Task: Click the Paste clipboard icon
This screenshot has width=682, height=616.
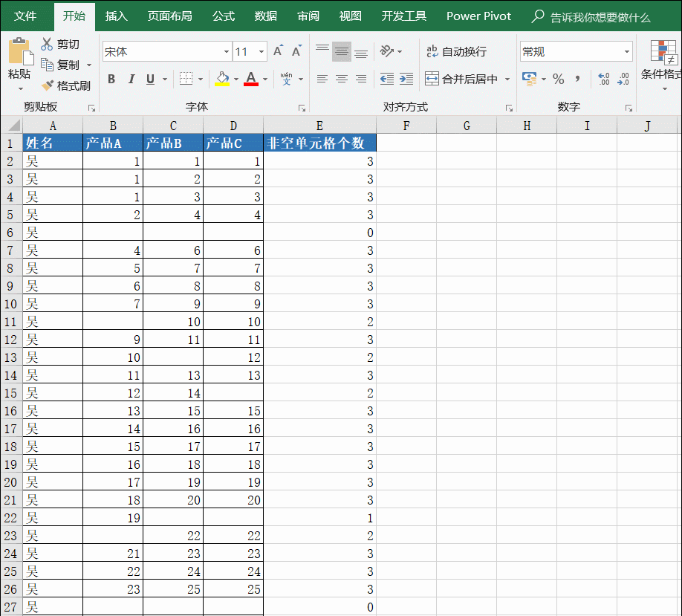Action: click(x=21, y=51)
